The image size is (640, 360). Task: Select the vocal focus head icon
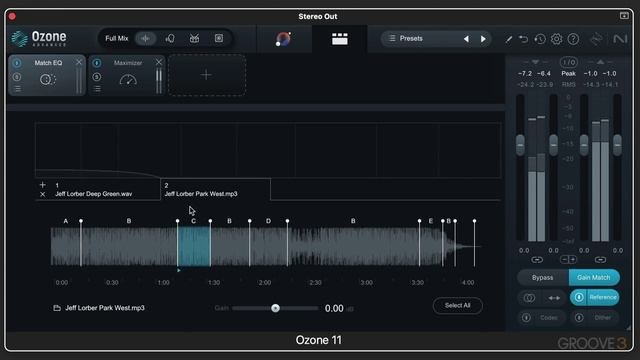point(170,38)
